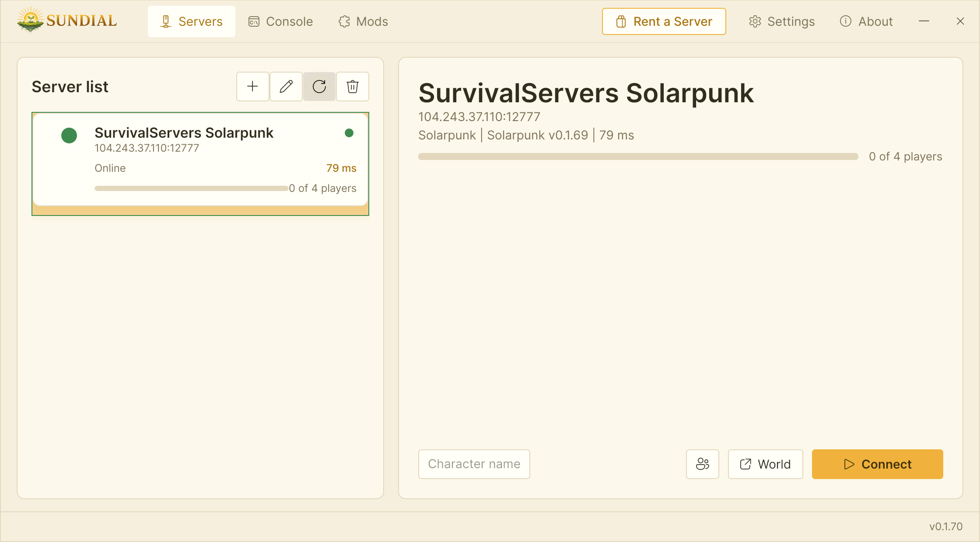Click player count bar in server card
The width and height of the screenshot is (980, 542).
point(191,188)
